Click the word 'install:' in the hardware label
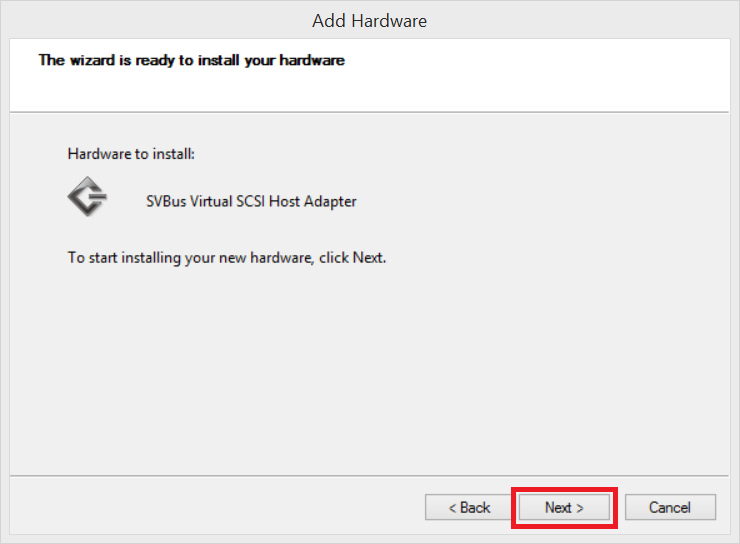 [174, 154]
